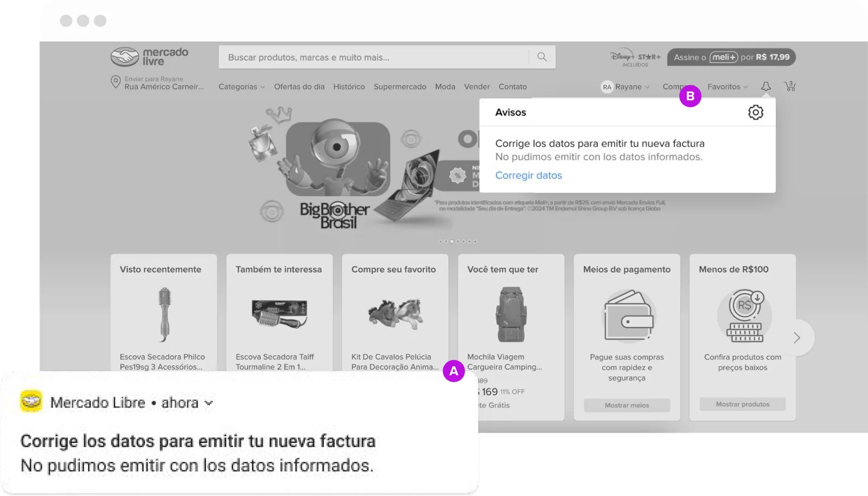The height and width of the screenshot is (496, 868).
Task: Open Contato menu item
Action: coord(513,87)
